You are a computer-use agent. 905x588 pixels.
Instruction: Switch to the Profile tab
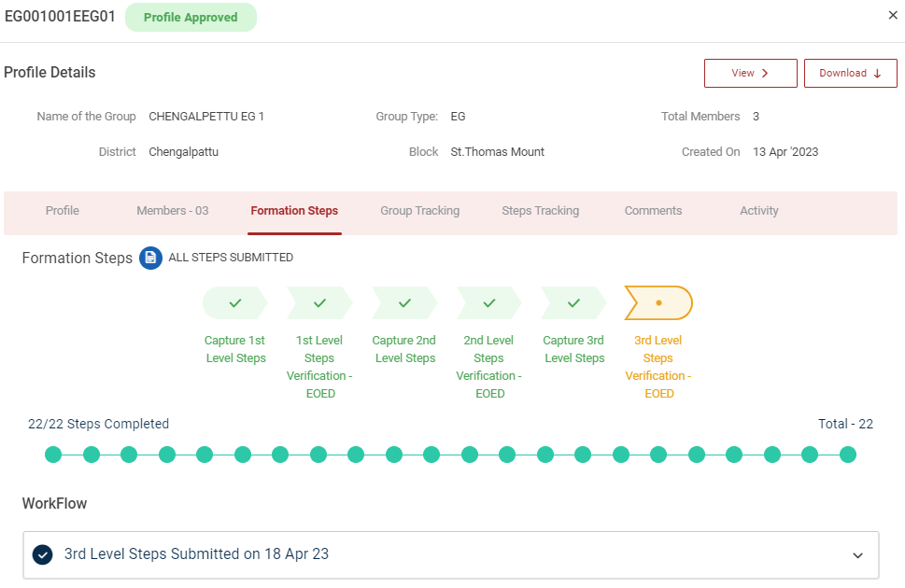(63, 211)
